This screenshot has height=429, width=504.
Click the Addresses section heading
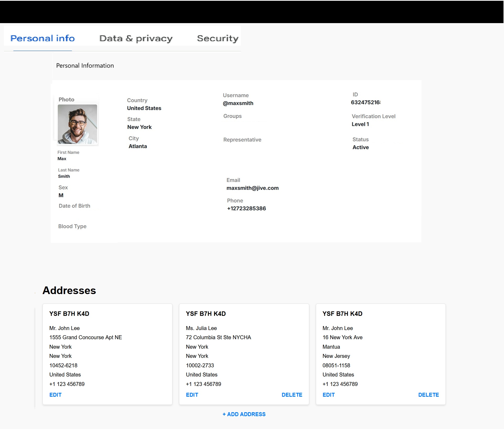69,290
